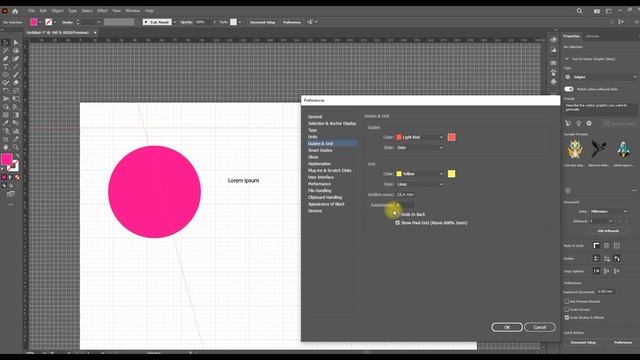The width and height of the screenshot is (640, 360).
Task: Open the Effect menu
Action: [102, 11]
